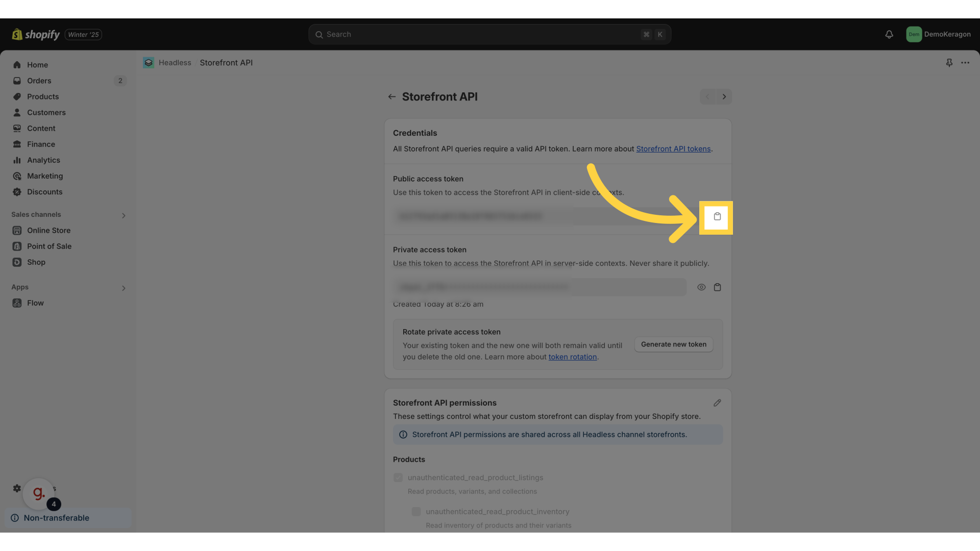980x551 pixels.
Task: Open the three-dot more actions menu
Action: (965, 63)
